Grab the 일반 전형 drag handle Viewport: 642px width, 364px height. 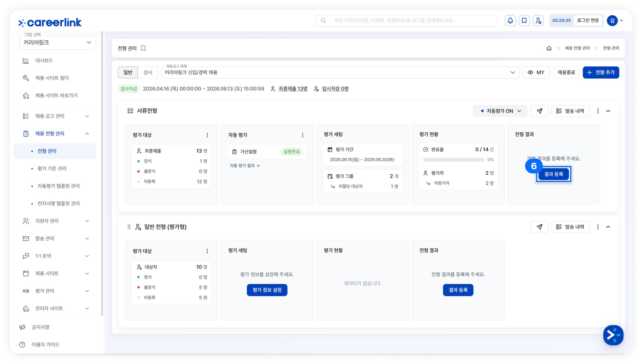click(129, 227)
